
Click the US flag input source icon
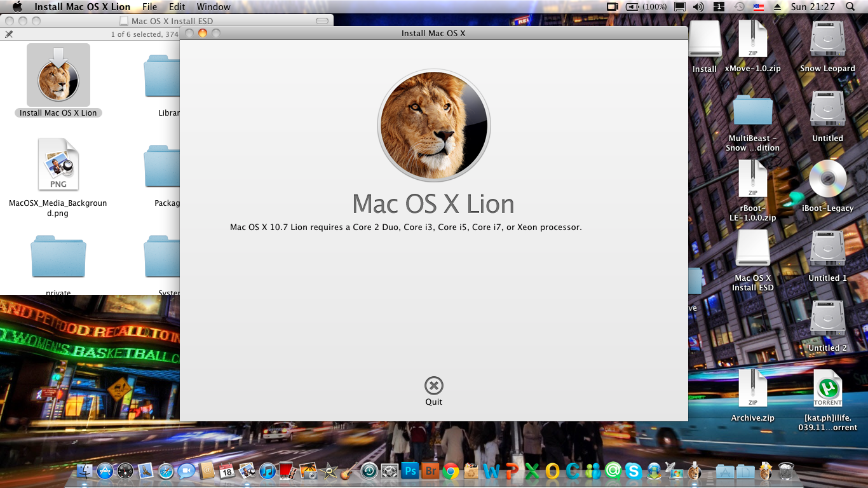pyautogui.click(x=758, y=7)
